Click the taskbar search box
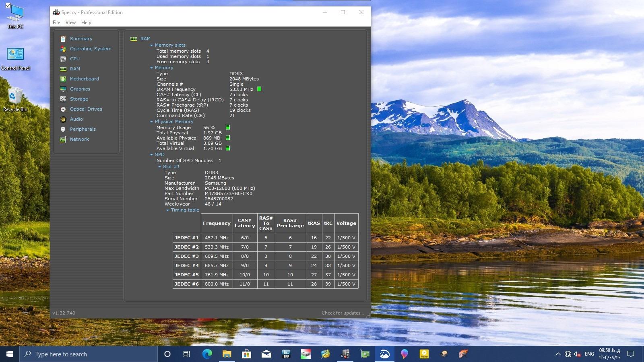This screenshot has height=362, width=644. 89,354
